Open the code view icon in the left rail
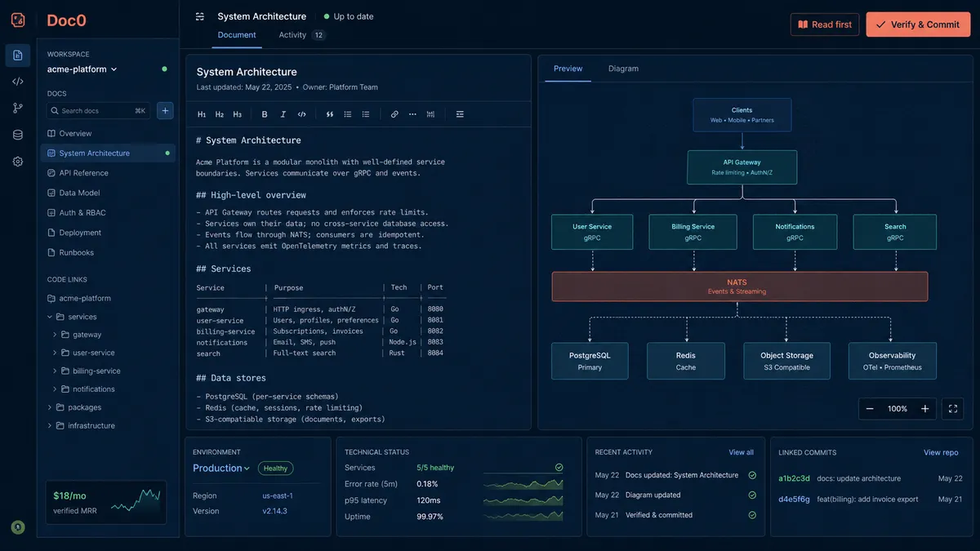 18,82
